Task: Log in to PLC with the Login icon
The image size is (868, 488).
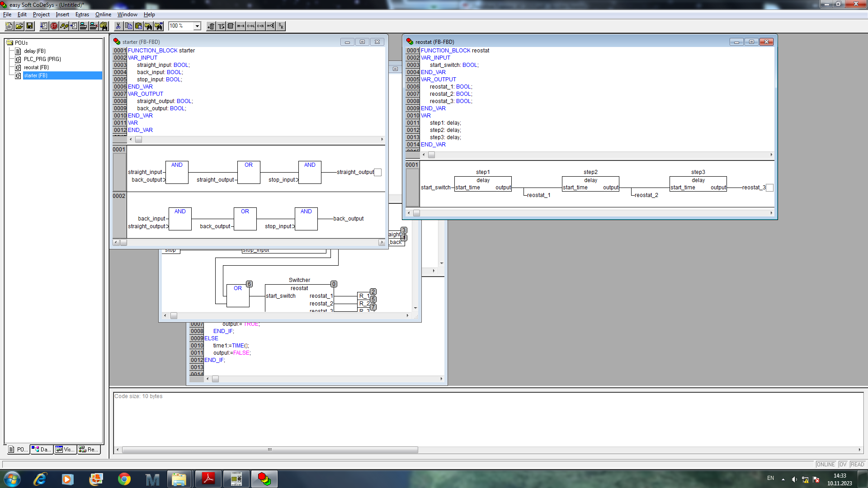Action: (84, 26)
